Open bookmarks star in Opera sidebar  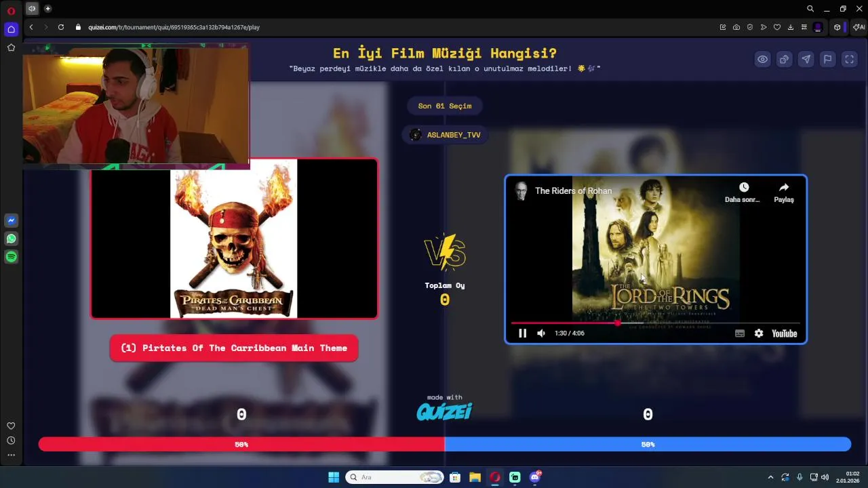point(11,47)
